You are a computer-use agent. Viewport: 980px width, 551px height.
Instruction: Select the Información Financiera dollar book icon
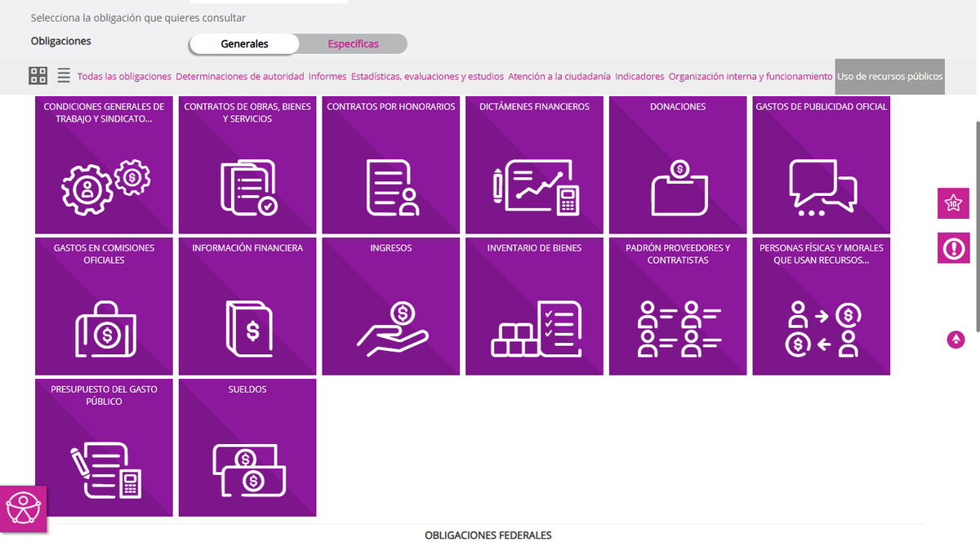tap(248, 329)
